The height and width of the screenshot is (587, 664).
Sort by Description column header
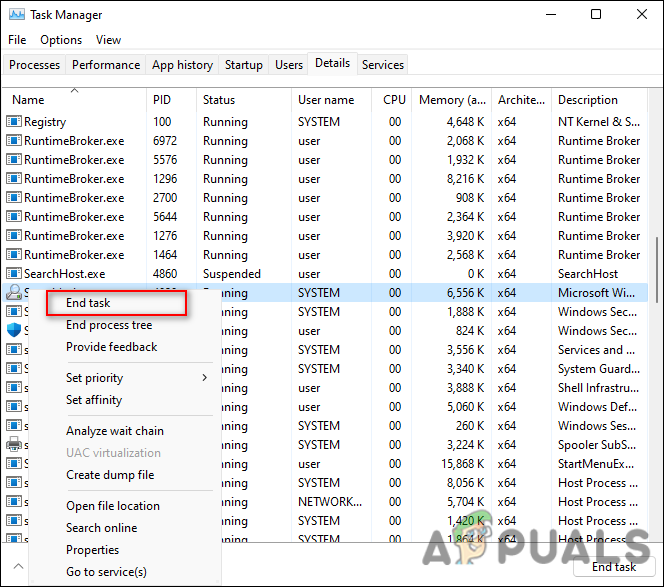coord(599,100)
